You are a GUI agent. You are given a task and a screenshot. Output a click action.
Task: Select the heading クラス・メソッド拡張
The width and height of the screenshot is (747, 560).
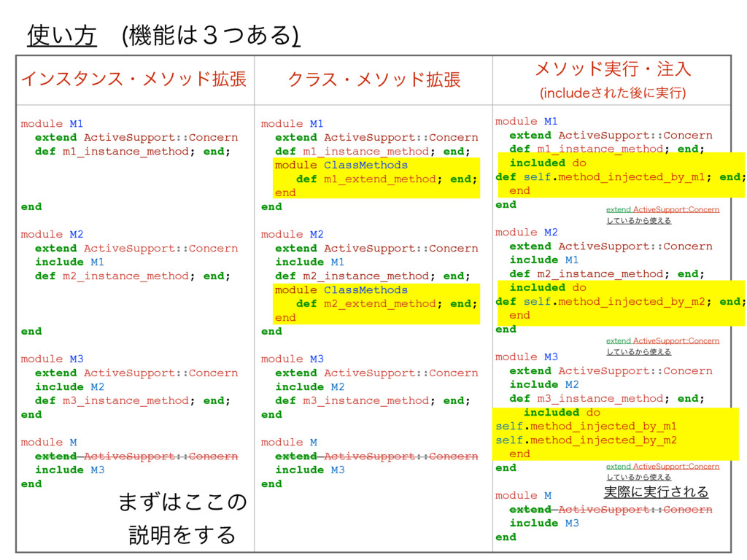[x=374, y=79]
